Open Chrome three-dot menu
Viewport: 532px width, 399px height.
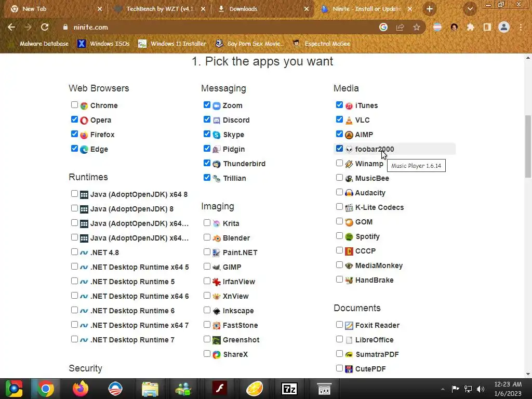(x=521, y=27)
